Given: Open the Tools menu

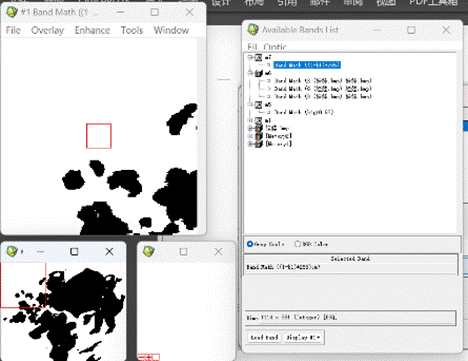Looking at the screenshot, I should tap(132, 30).
